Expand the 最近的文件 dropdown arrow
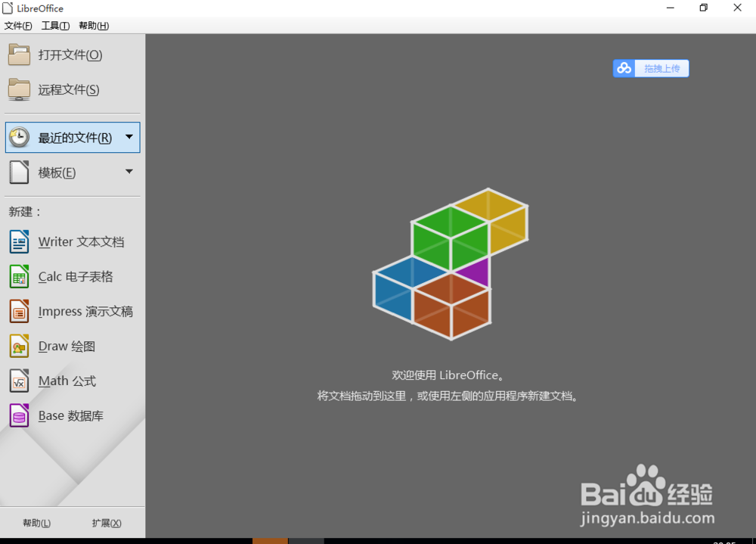Viewport: 756px width, 544px height. point(129,137)
